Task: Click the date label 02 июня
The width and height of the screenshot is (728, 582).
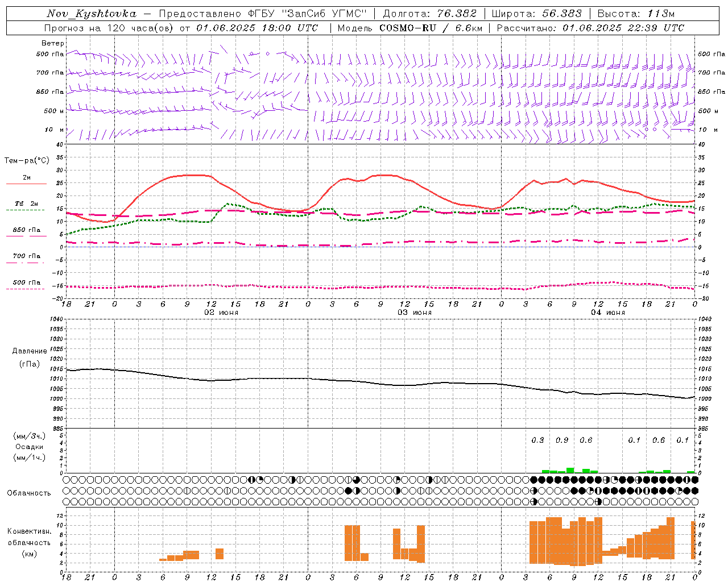Action: tap(221, 313)
